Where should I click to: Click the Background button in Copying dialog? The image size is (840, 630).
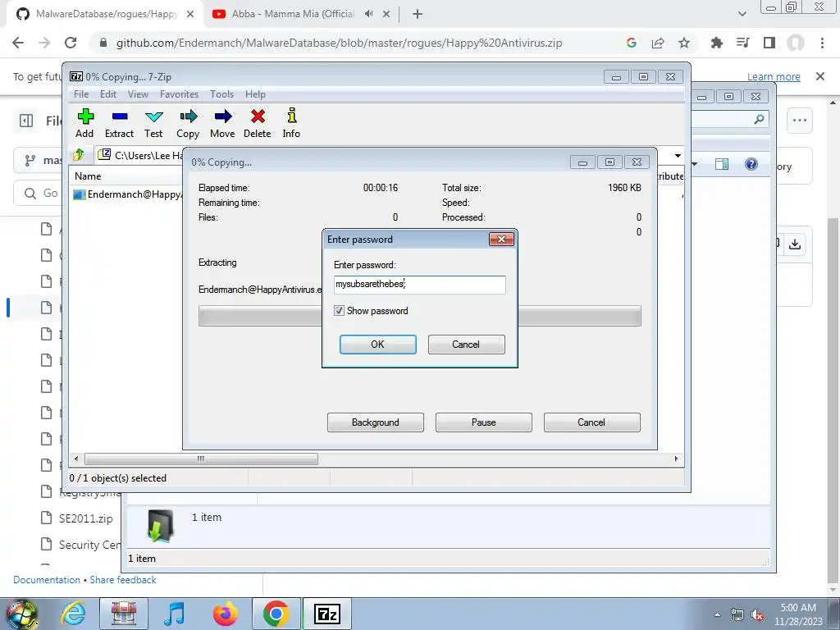coord(375,422)
